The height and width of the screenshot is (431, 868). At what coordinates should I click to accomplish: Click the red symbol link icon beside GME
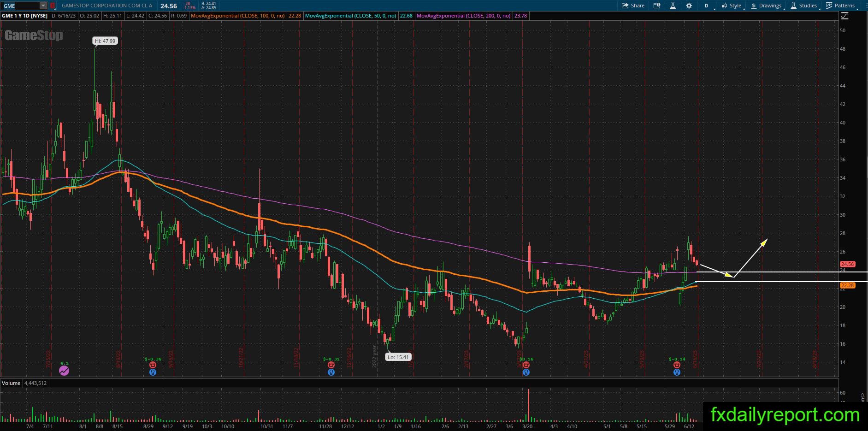(53, 6)
